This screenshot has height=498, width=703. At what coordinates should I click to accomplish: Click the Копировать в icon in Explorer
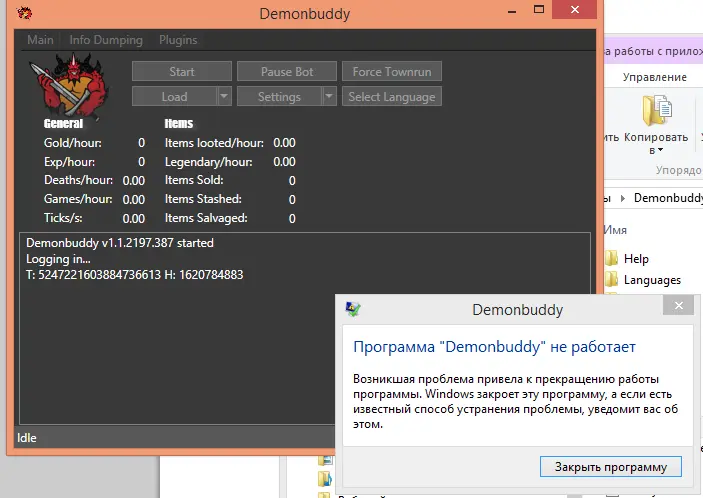click(x=656, y=110)
